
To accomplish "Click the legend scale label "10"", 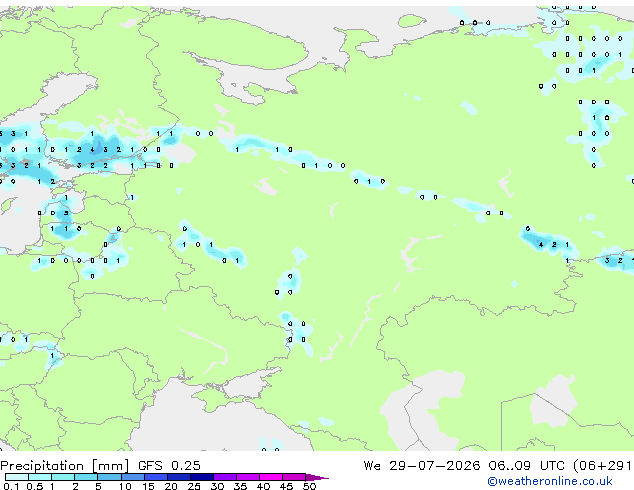I will coord(125,486).
